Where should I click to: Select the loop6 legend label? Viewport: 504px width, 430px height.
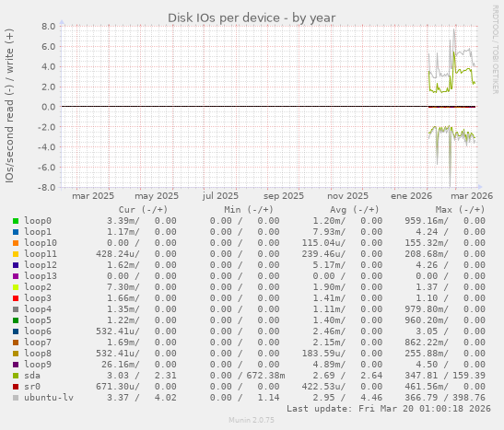tap(38, 331)
